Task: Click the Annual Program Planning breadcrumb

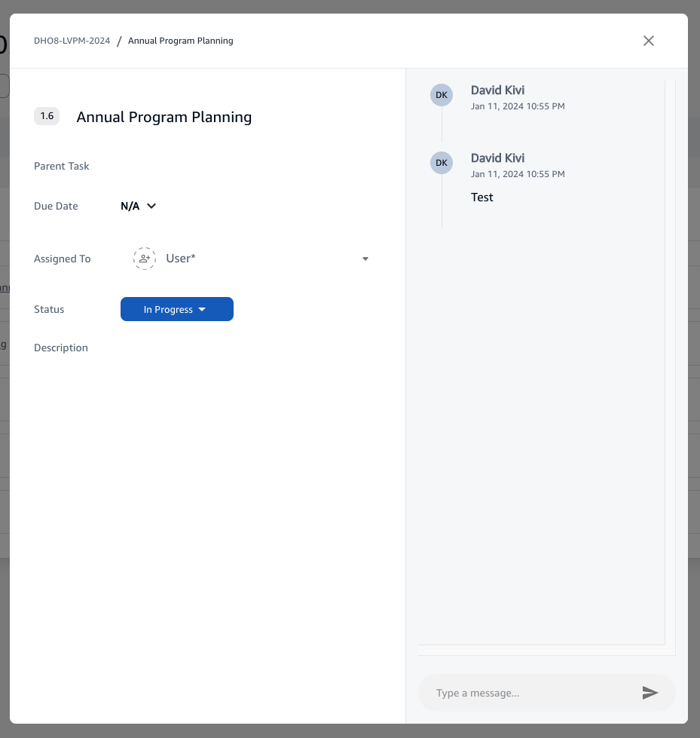Action: pos(180,41)
